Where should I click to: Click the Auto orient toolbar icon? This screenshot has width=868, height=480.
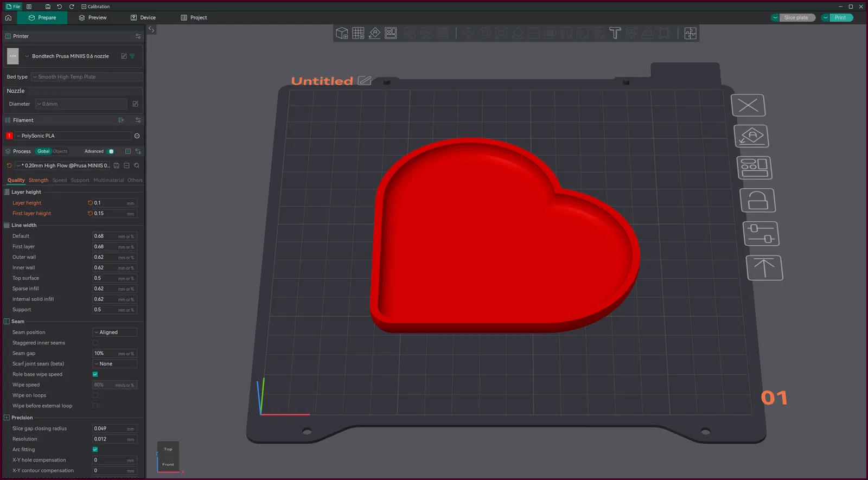pos(374,34)
